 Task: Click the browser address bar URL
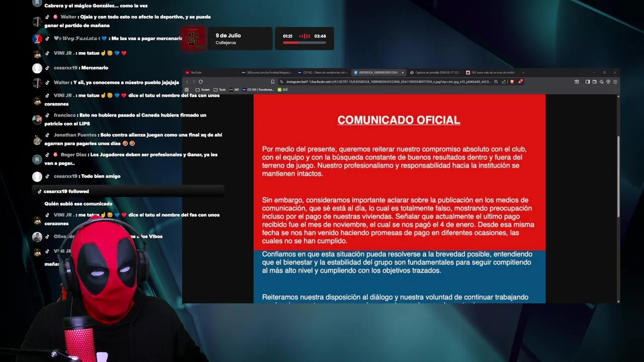pos(389,81)
